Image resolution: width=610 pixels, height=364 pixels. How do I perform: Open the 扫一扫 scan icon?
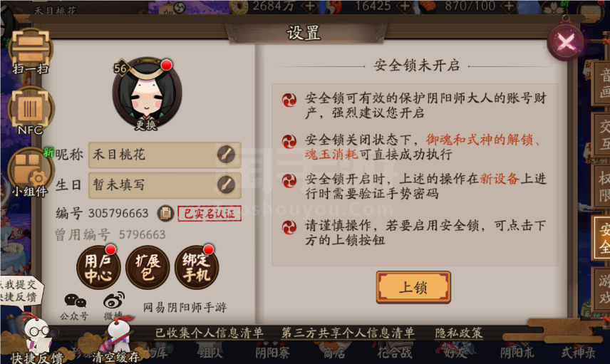pyautogui.click(x=31, y=52)
